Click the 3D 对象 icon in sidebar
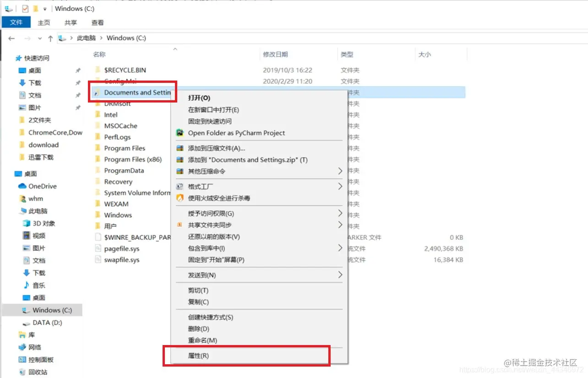This screenshot has width=588, height=378. 27,223
